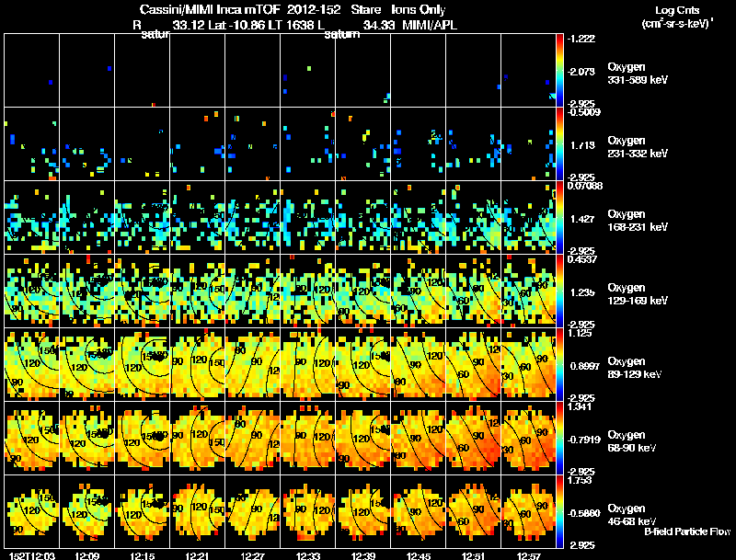The width and height of the screenshot is (736, 560).
Task: Click the Oxygen 68-90 keV label
Action: click(632, 441)
